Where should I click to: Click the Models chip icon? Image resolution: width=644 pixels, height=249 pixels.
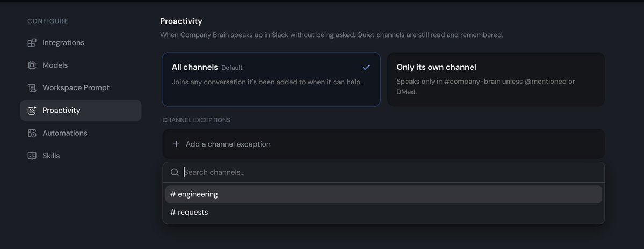coord(32,65)
